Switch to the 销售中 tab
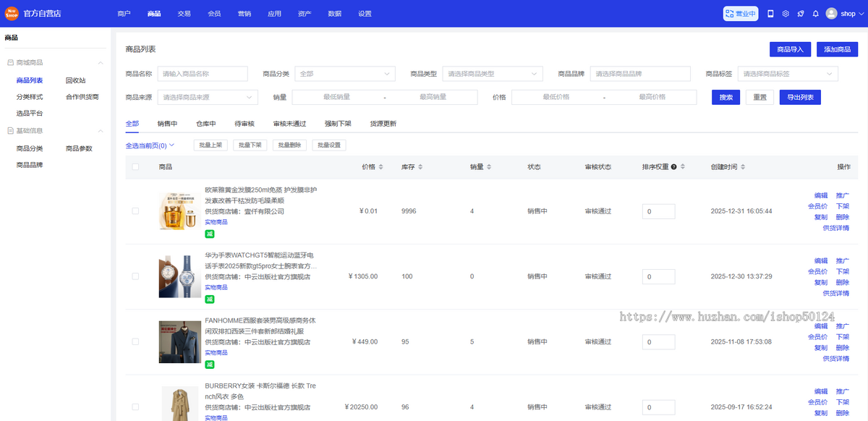 point(167,124)
